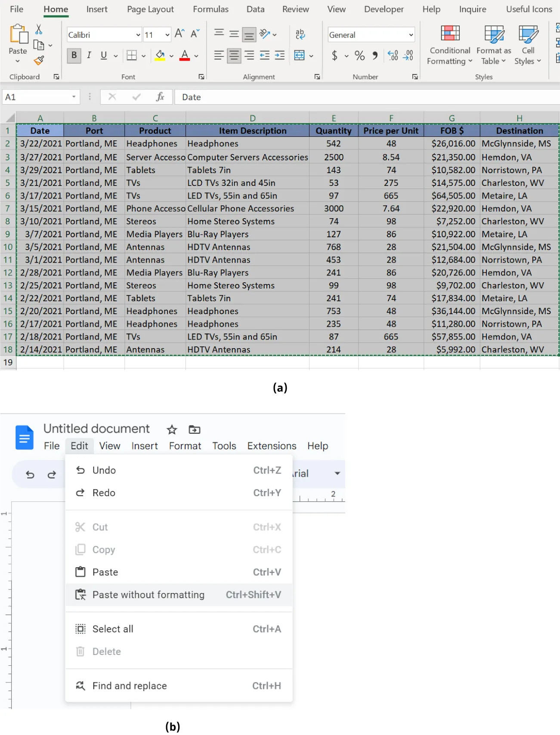Switch to the Page Layout ribbon tab

point(150,9)
